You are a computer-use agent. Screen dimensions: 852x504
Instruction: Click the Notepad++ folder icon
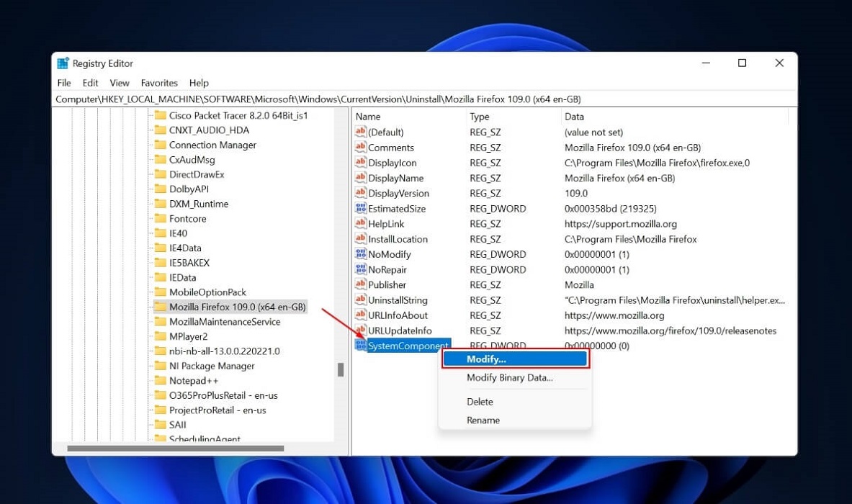161,380
